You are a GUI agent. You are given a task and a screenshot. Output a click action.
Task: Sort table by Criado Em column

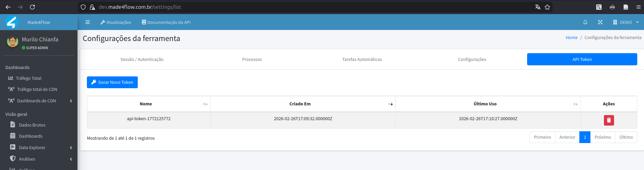tap(303, 104)
